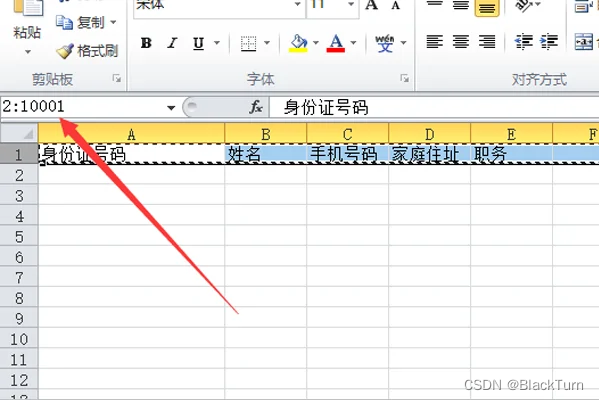Open the Paste dropdown arrow below 粘贴
This screenshot has width=599, height=400.
pyautogui.click(x=28, y=52)
